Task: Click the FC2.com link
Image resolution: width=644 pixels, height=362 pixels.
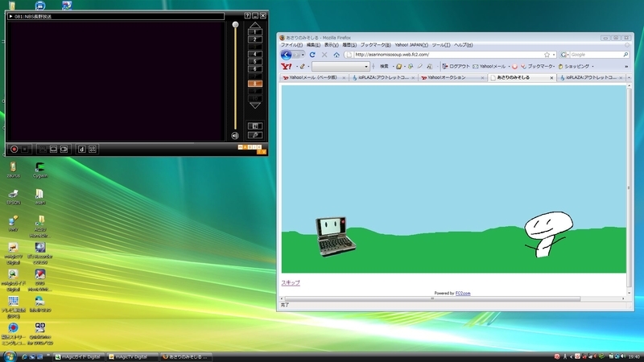Action: pos(463,293)
